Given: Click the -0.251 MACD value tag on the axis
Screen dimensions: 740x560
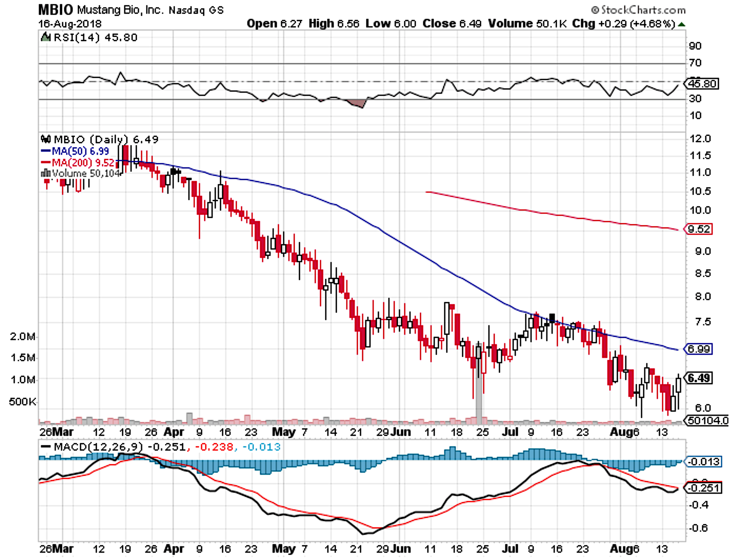Looking at the screenshot, I should (x=703, y=488).
